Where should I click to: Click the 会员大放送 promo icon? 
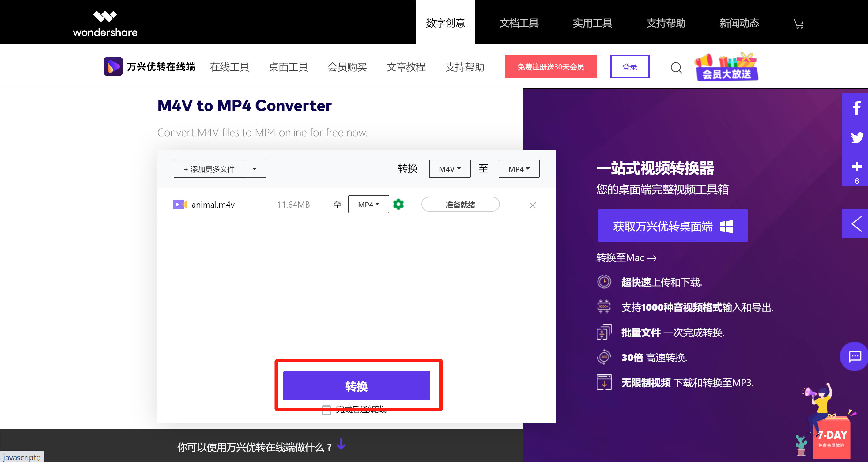tap(726, 66)
